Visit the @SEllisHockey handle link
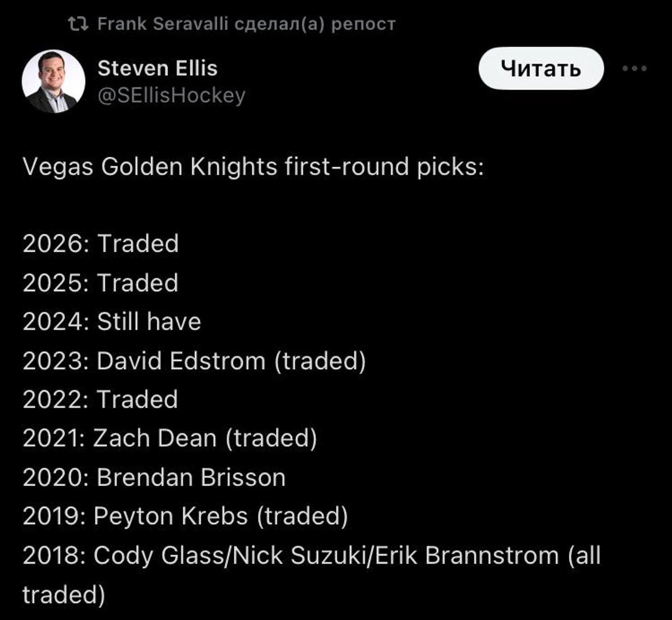 tap(171, 95)
